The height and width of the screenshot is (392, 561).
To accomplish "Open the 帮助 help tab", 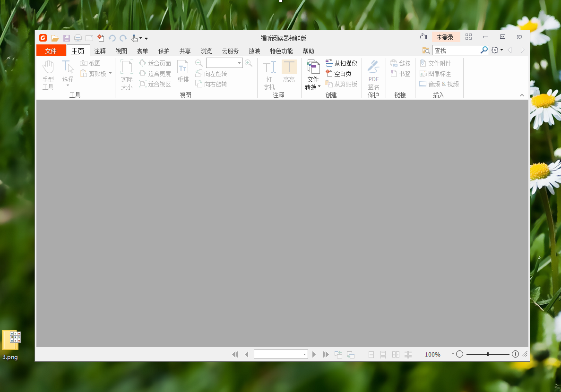I will [309, 51].
